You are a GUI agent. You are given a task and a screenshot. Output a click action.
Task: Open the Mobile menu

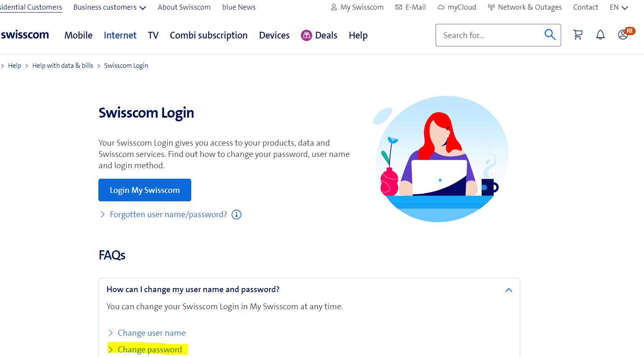(x=78, y=36)
